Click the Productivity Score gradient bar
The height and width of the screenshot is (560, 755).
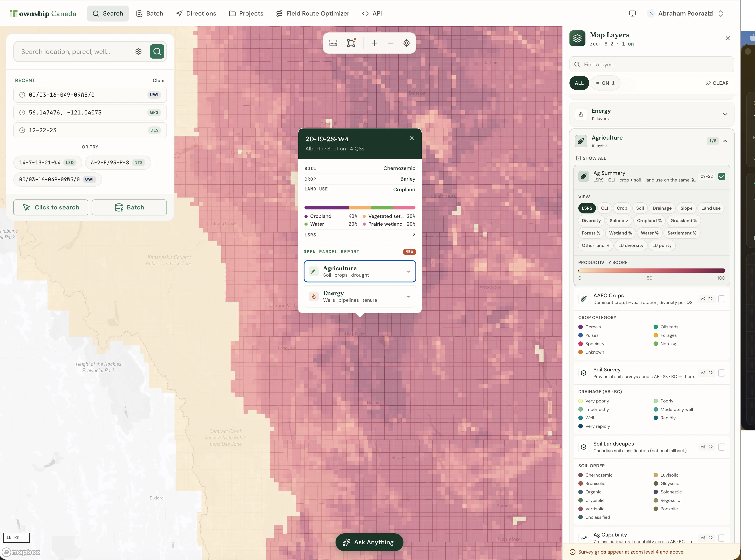pos(651,270)
